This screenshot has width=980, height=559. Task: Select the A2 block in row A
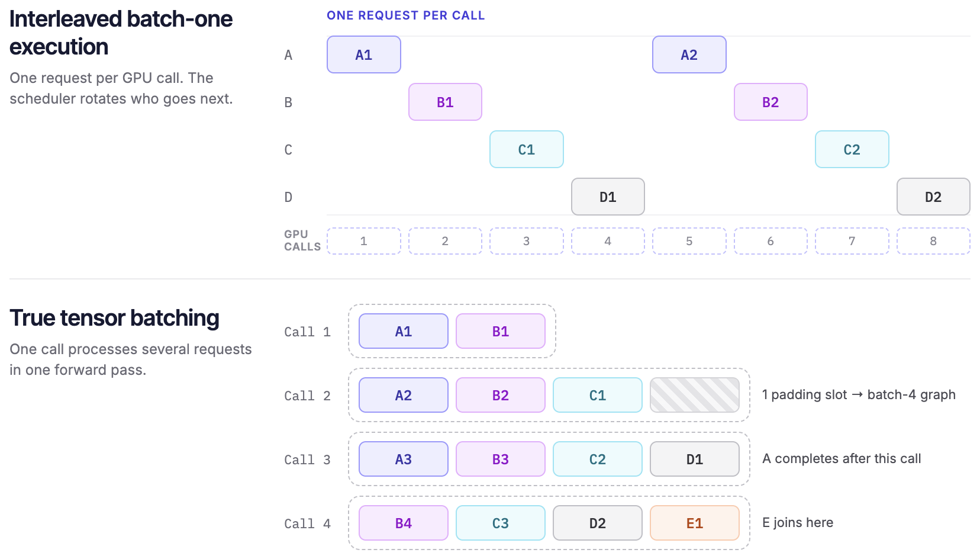[x=689, y=54]
